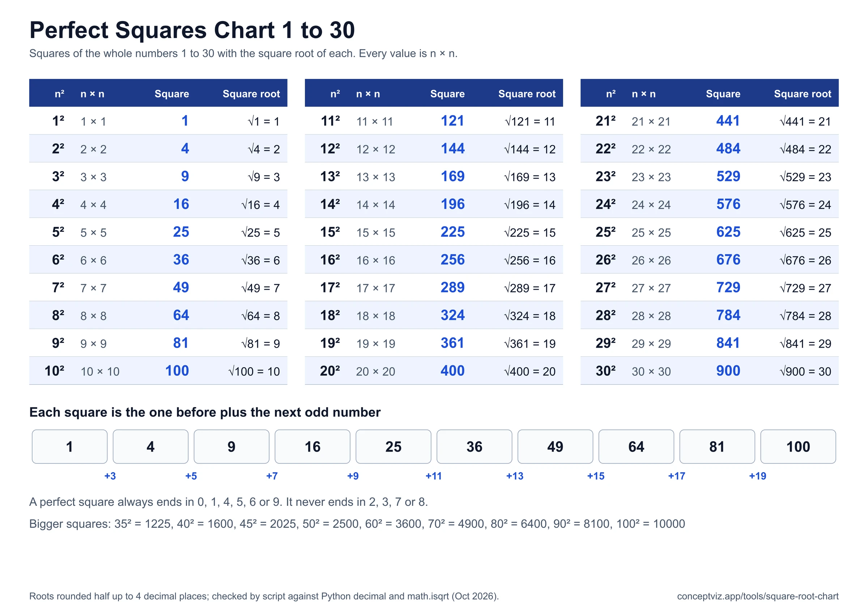Click the Square header above the value 1
Screen dimensions: 868x614
click(x=172, y=94)
